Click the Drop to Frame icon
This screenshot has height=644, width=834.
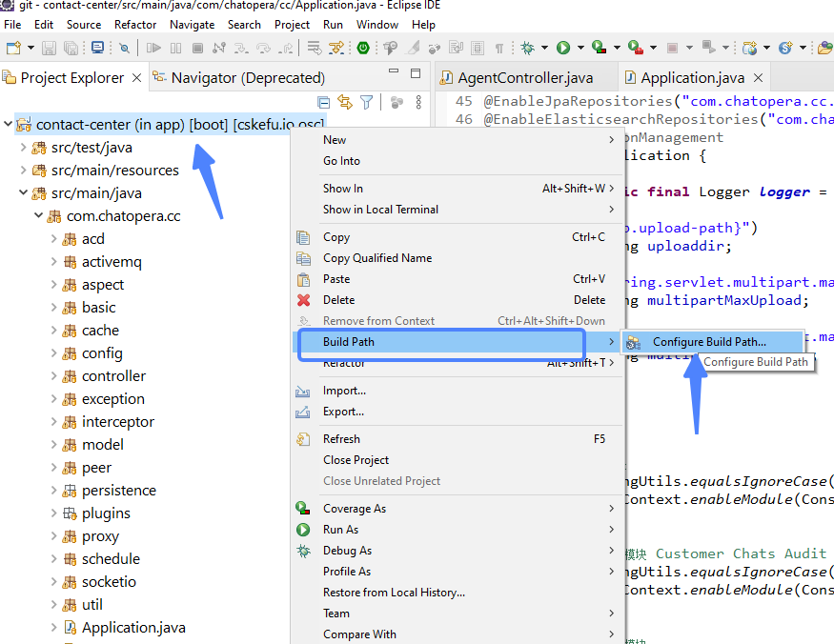point(315,48)
